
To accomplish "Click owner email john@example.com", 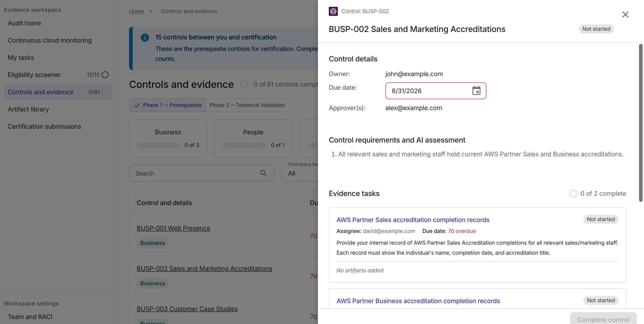I will coord(414,74).
